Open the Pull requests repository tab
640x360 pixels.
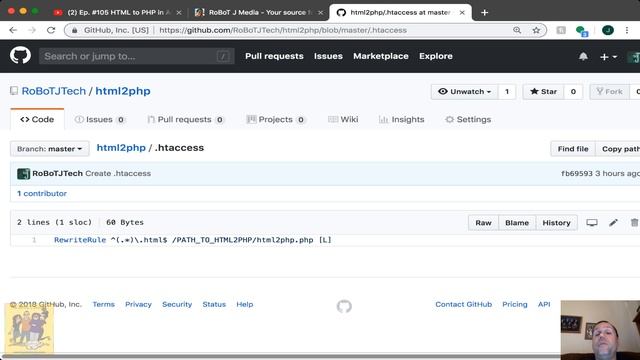186,120
